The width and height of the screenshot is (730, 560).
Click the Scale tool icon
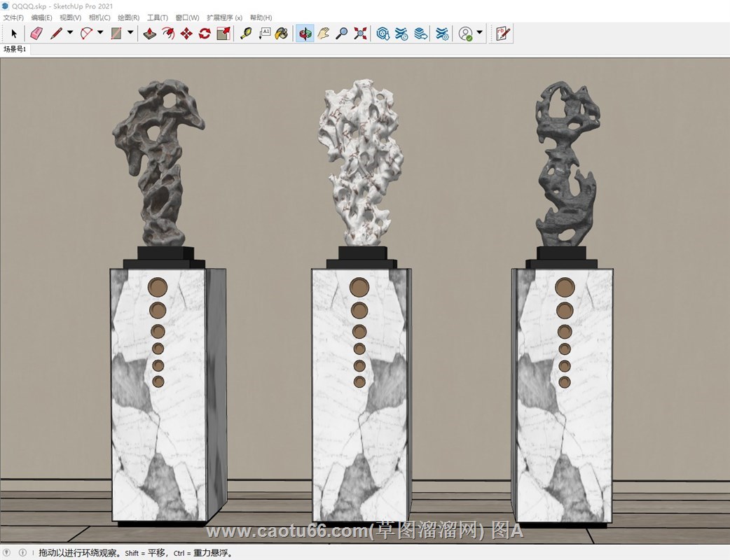(223, 33)
